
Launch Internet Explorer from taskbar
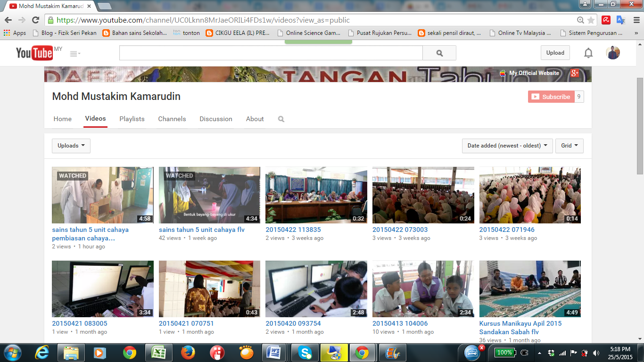click(42, 353)
